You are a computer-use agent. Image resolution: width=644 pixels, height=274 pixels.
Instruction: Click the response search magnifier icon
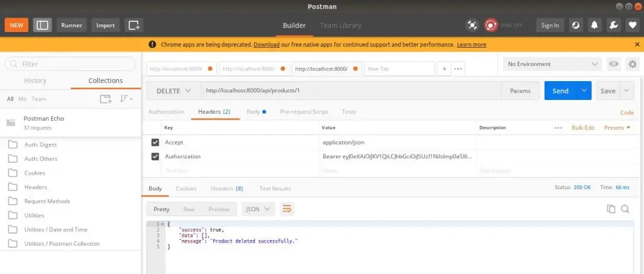625,209
